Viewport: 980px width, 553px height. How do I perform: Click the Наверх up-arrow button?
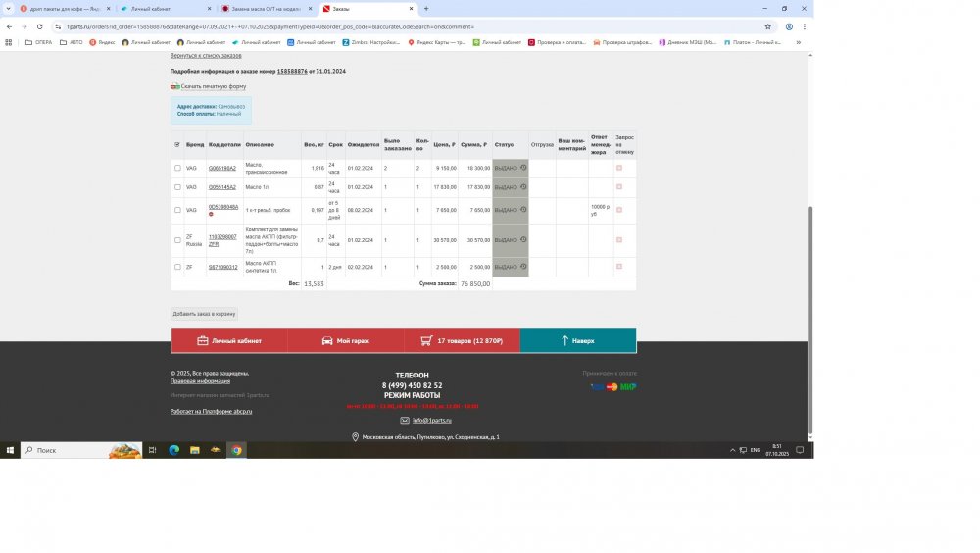[577, 340]
